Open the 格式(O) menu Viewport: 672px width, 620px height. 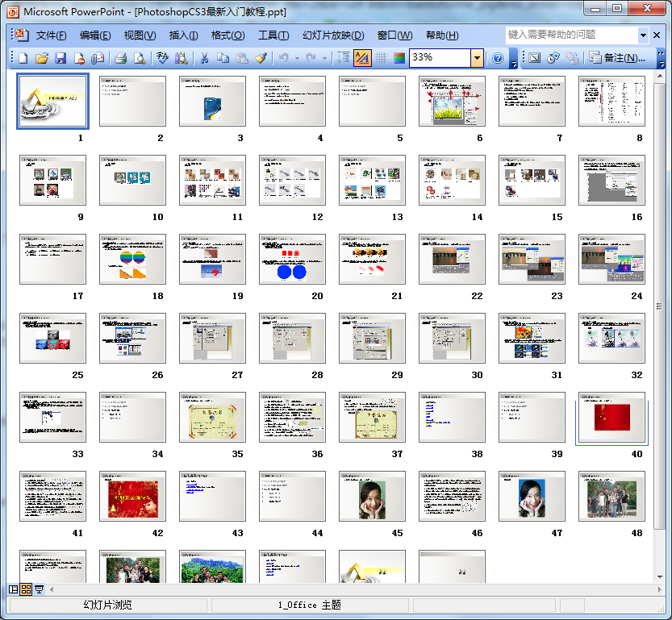[227, 35]
